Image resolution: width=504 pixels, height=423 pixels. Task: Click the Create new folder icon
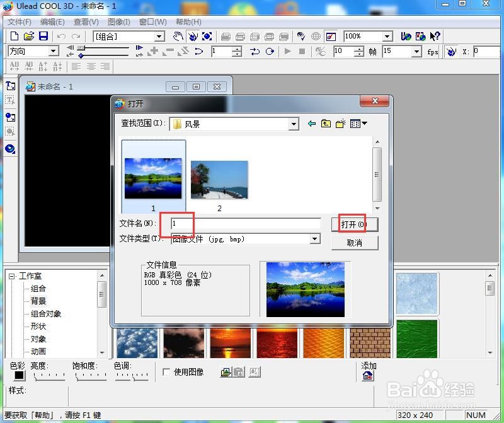coord(340,124)
